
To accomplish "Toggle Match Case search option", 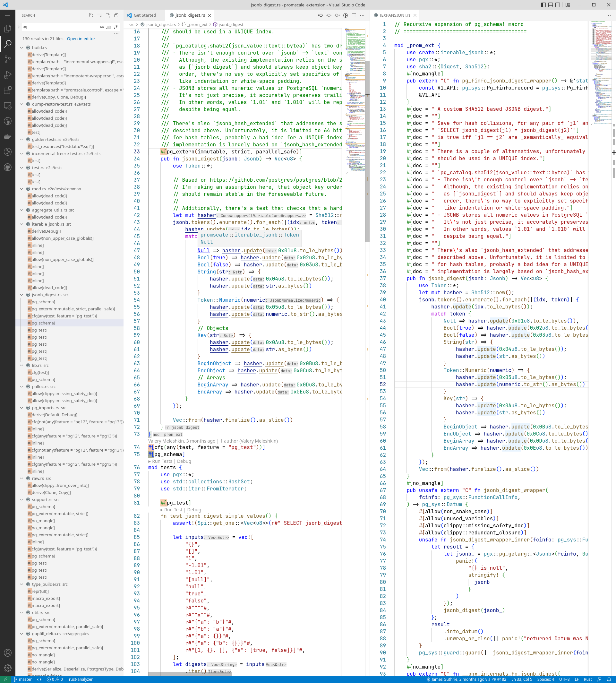I will (101, 27).
